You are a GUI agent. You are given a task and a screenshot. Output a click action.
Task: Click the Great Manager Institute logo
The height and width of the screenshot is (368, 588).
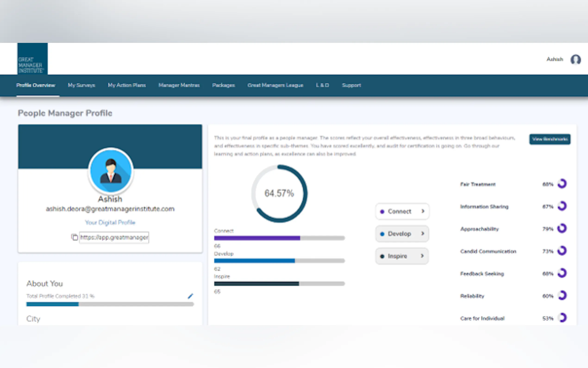(32, 59)
